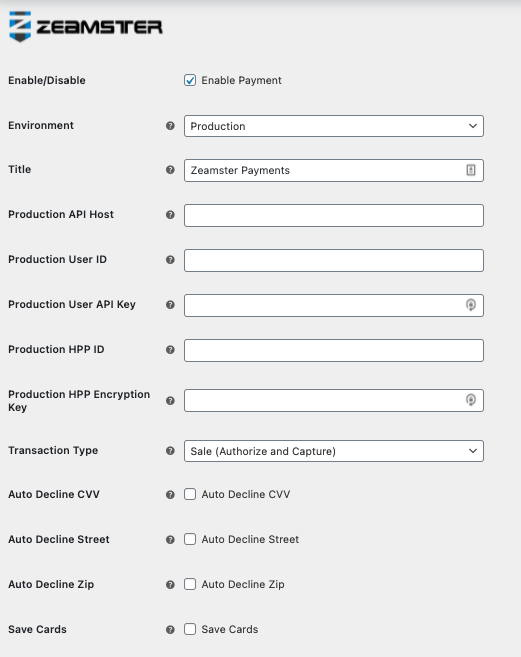Click autofill icon inside Title field
The image size is (521, 657).
[471, 170]
